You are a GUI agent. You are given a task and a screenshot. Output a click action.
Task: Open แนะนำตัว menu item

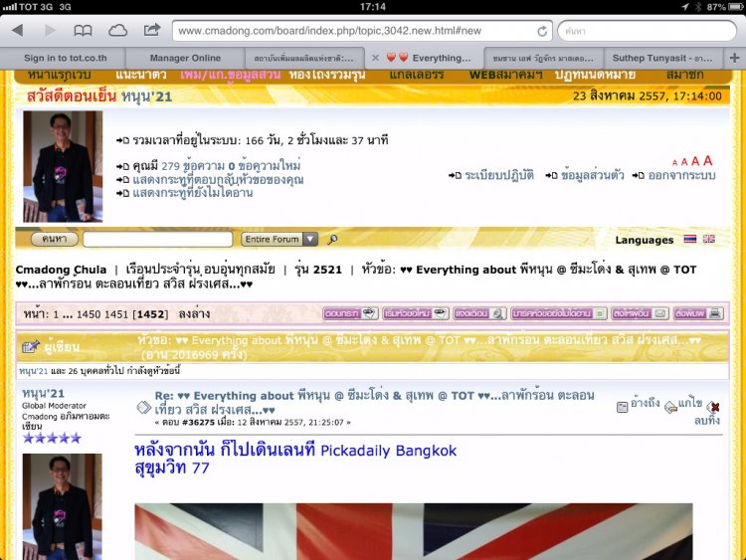[x=140, y=76]
